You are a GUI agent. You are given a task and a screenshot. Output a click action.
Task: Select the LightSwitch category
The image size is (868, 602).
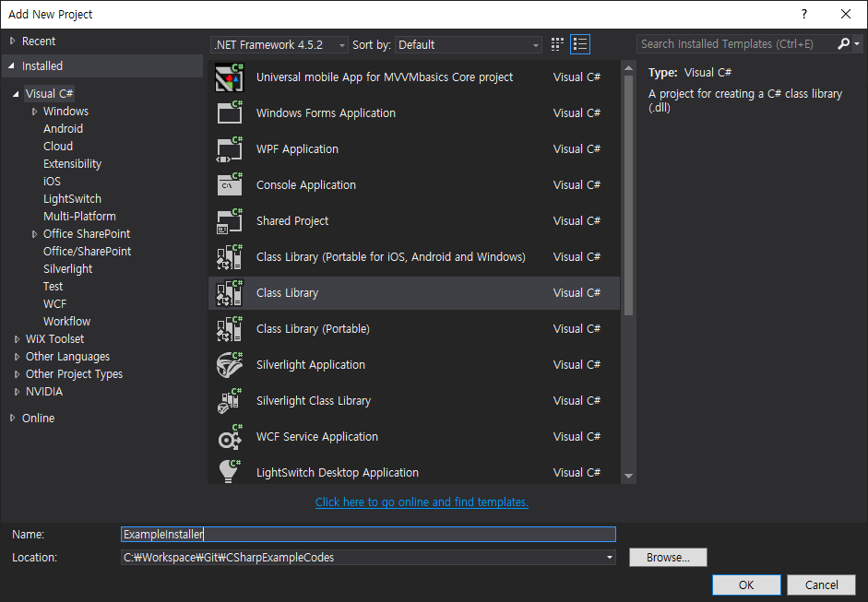coord(73,198)
